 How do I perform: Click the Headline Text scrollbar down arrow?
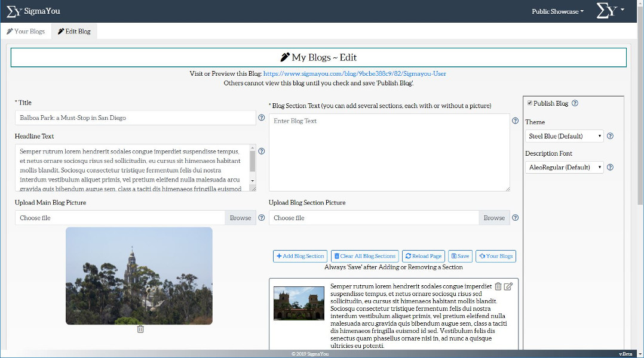(253, 181)
